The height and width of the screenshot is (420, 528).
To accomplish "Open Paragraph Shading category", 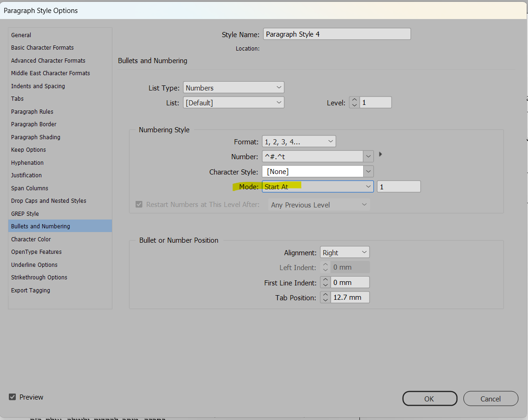I will [x=35, y=137].
